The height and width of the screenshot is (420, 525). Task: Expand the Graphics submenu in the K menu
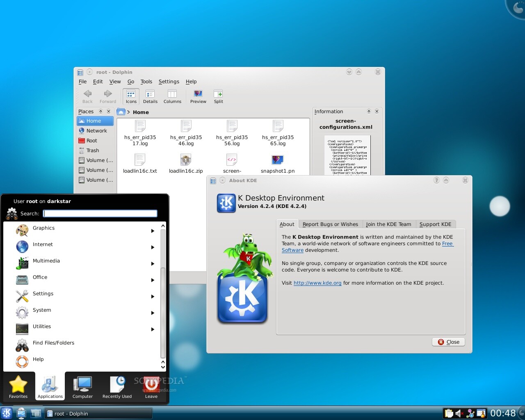coord(152,231)
